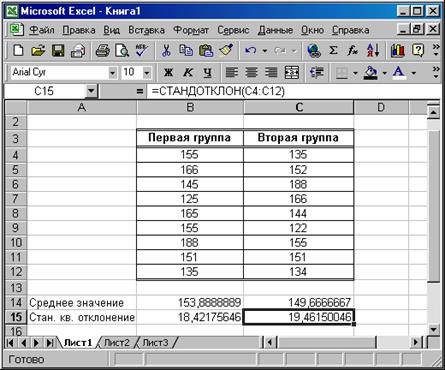Select the Среднее значение label cell
Viewport: 445px width, 370px height.
[x=82, y=302]
